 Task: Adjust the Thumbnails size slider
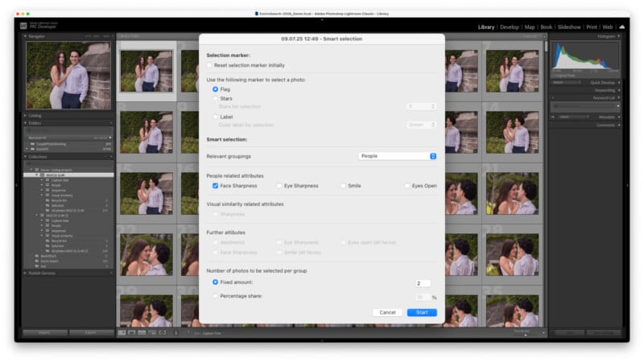pos(527,335)
